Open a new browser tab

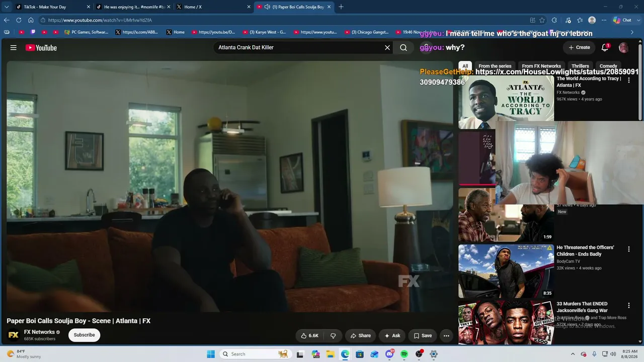coord(341,7)
